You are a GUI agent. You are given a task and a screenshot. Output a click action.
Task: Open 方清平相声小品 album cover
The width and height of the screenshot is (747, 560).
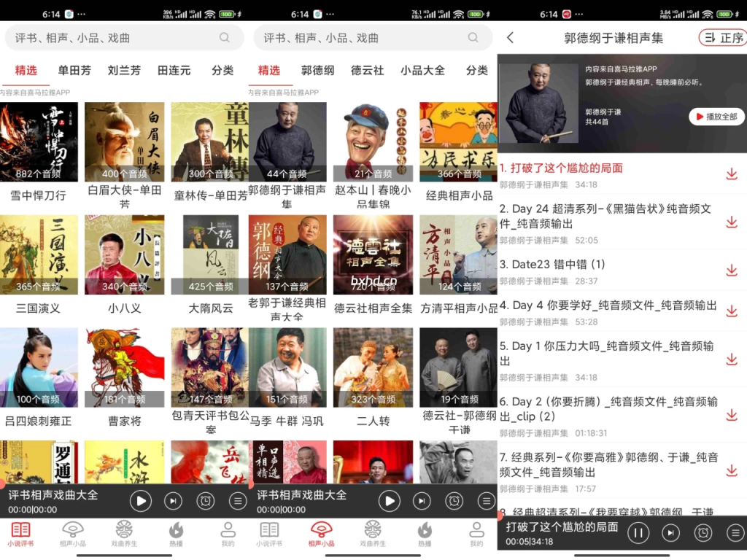(x=458, y=254)
